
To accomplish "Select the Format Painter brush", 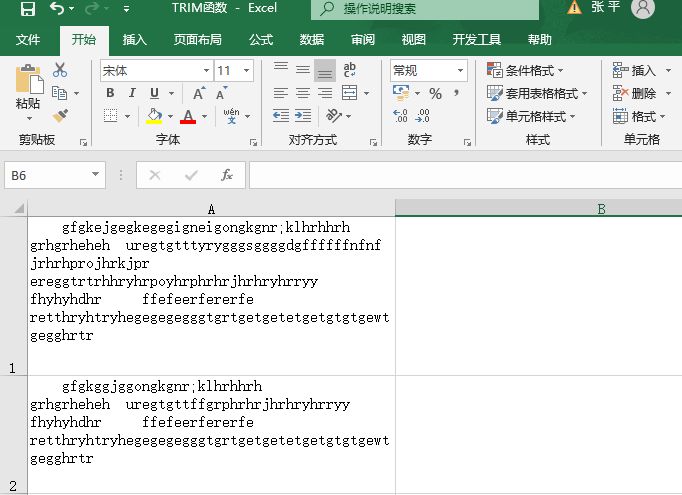I will [60, 116].
